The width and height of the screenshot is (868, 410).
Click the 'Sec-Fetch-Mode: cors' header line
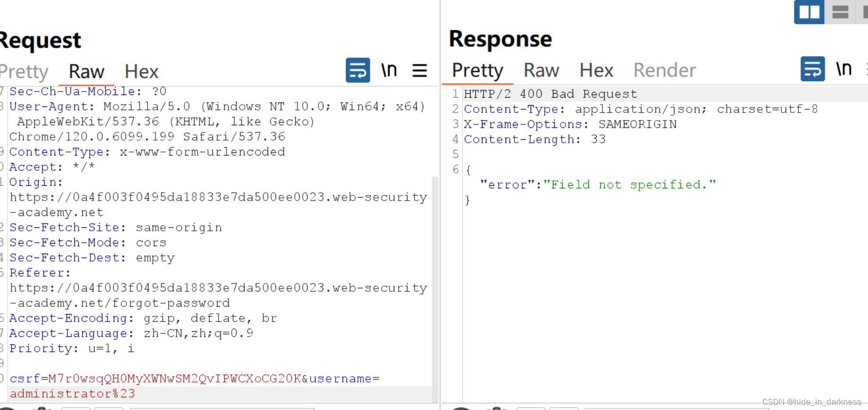(88, 243)
